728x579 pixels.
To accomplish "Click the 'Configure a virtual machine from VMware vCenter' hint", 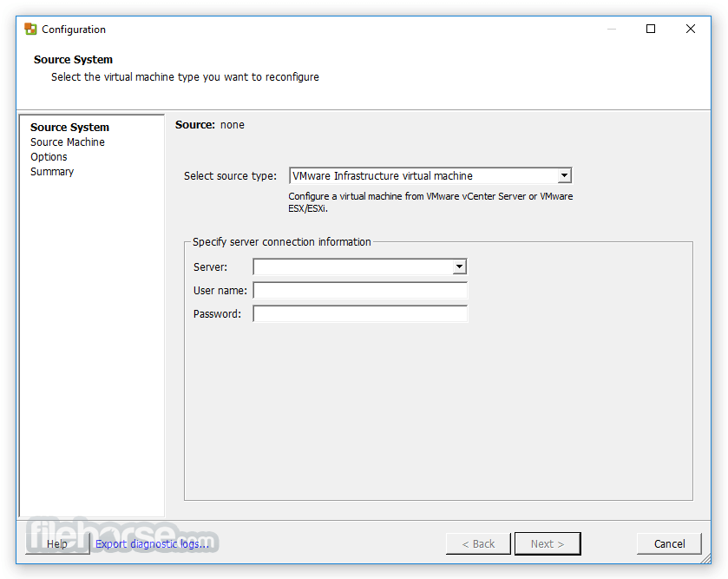I will (430, 202).
